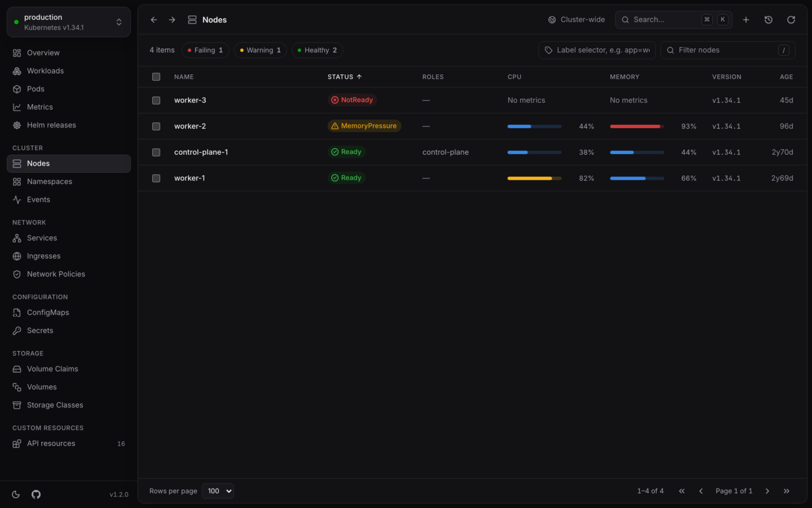Viewport: 812px width, 508px height.
Task: Open Workloads in sidebar
Action: tap(69, 71)
